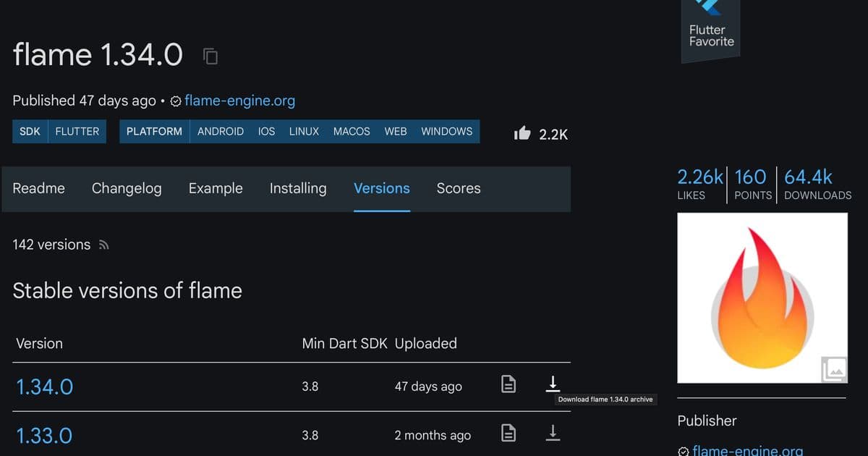View the Scores tab
Image resolution: width=868 pixels, height=456 pixels.
coord(459,188)
